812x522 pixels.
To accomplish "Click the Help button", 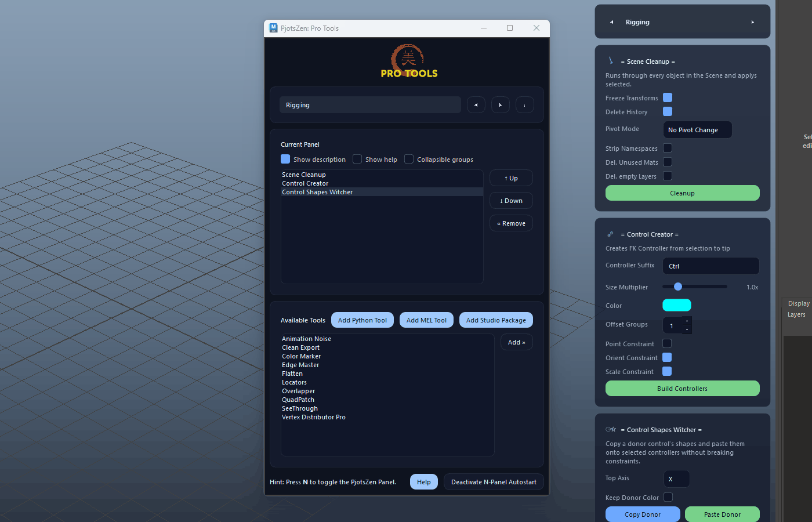I will 424,482.
